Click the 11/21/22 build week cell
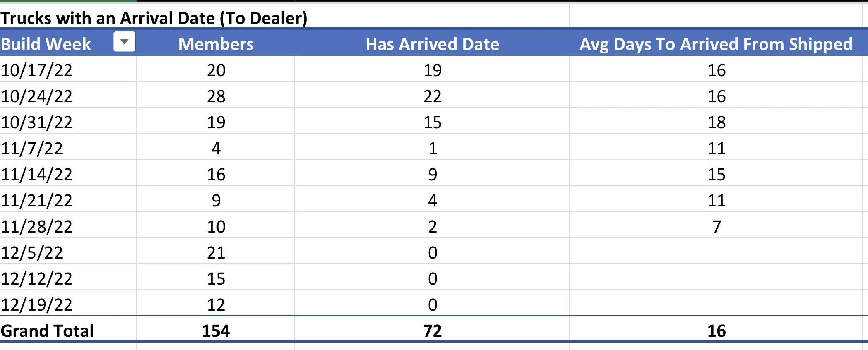The width and height of the screenshot is (868, 350). (x=37, y=201)
